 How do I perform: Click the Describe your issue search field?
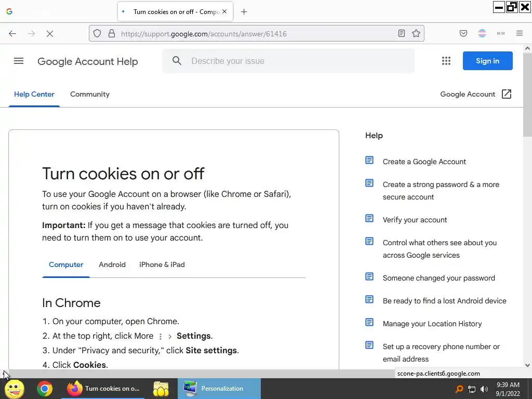pos(288,61)
